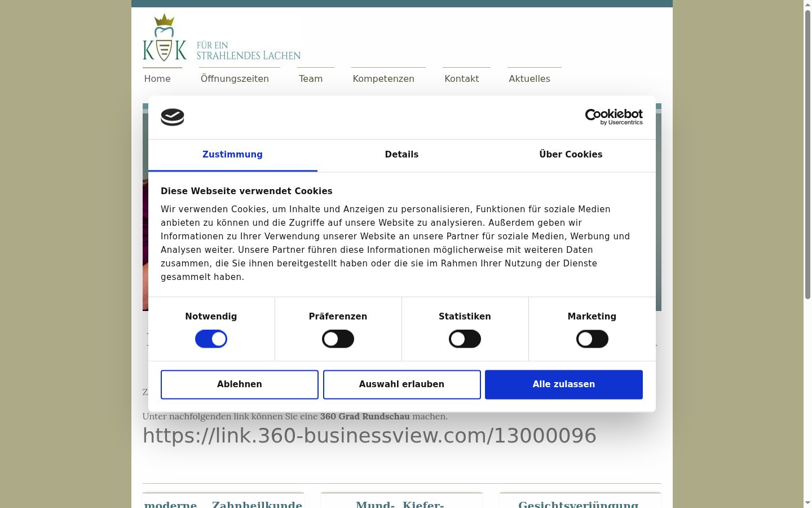Click the oval Cookiebot emblem icon
Viewport: 812px width, 508px height.
[x=173, y=117]
